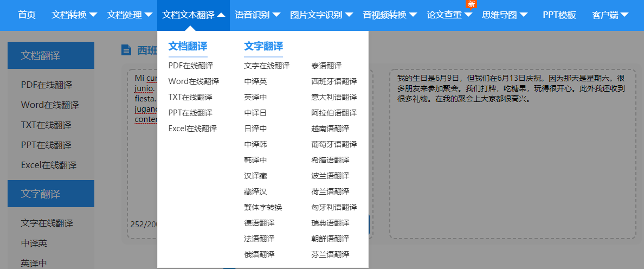This screenshot has height=269, width=644.
Task: Expand the 论文查重 dropdown menu
Action: tap(450, 15)
